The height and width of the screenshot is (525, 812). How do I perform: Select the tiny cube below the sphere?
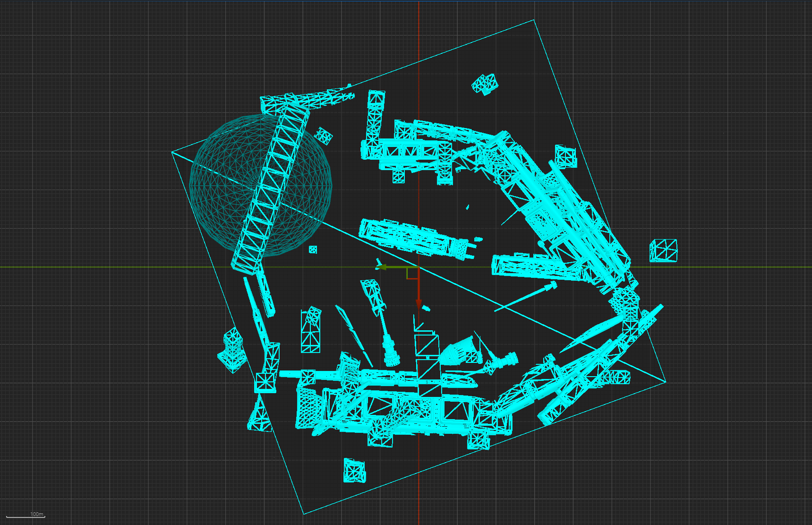[313, 250]
